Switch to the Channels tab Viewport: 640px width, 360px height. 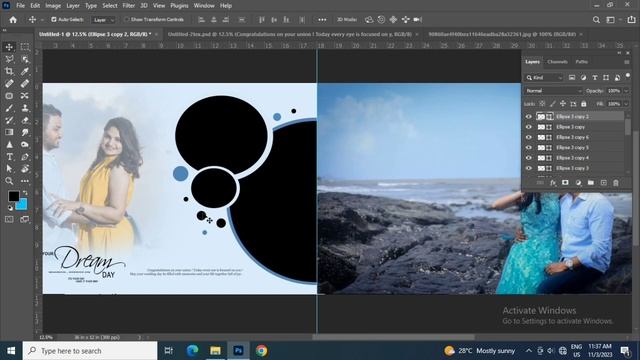(x=557, y=62)
